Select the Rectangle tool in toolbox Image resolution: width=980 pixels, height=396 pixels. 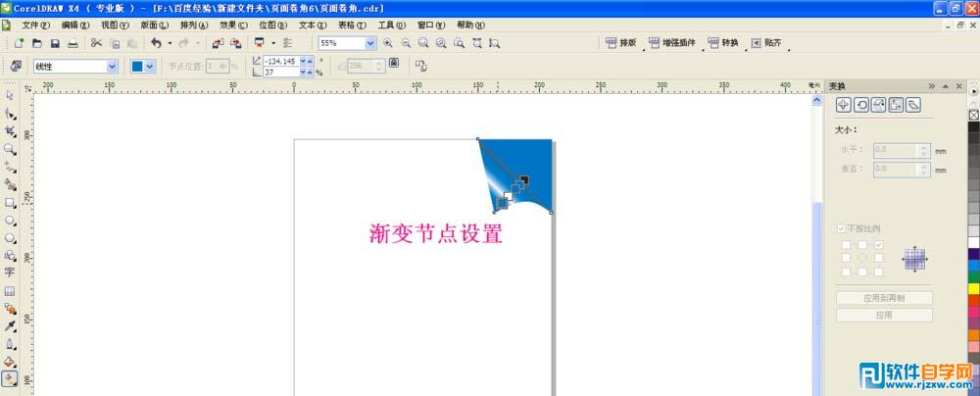10,203
